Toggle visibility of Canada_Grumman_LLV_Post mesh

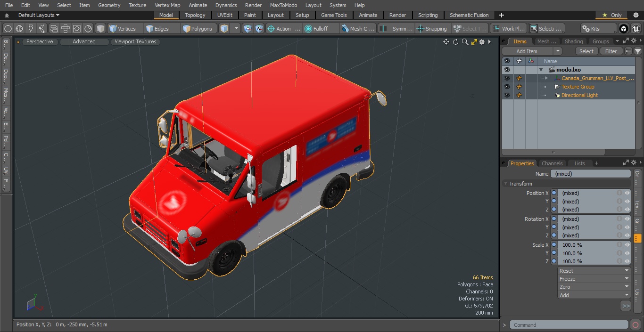[x=507, y=78]
